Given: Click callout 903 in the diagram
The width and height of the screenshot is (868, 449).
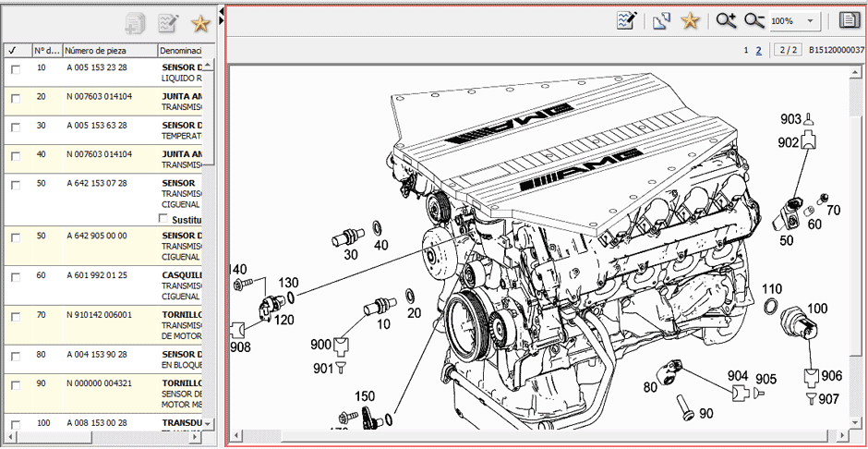Looking at the screenshot, I should click(791, 119).
